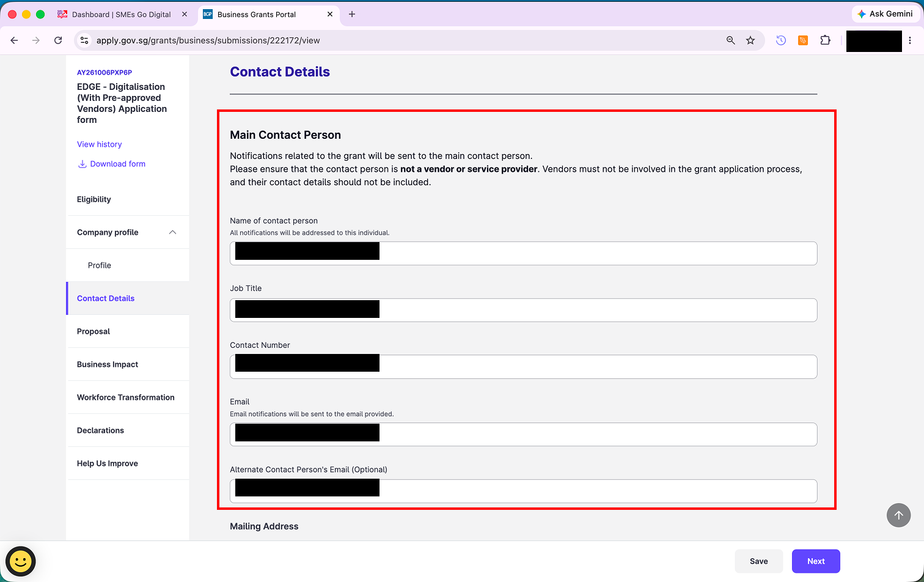The height and width of the screenshot is (582, 924).
Task: Select the Contact Number input field
Action: pyautogui.click(x=523, y=367)
